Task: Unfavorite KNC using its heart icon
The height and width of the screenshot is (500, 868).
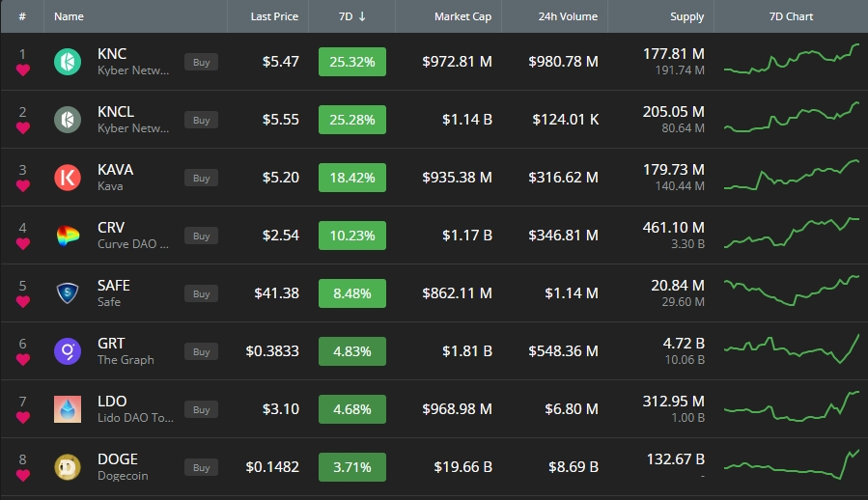Action: tap(23, 70)
